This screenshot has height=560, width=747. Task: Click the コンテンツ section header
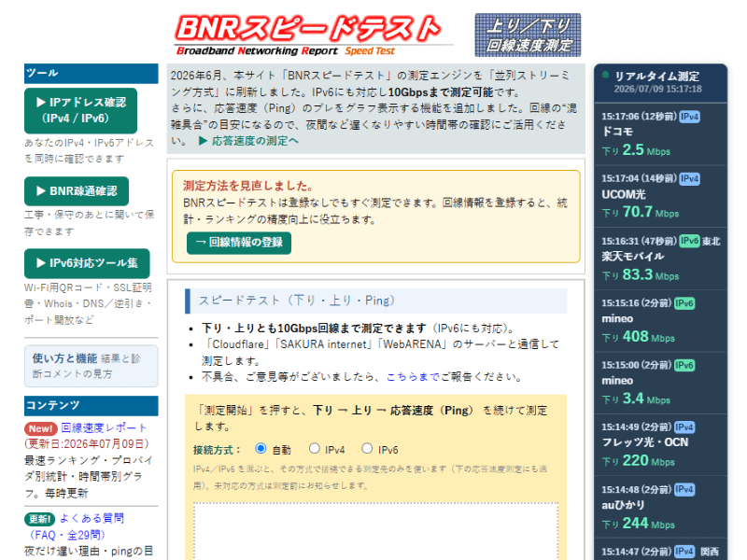[x=91, y=406]
